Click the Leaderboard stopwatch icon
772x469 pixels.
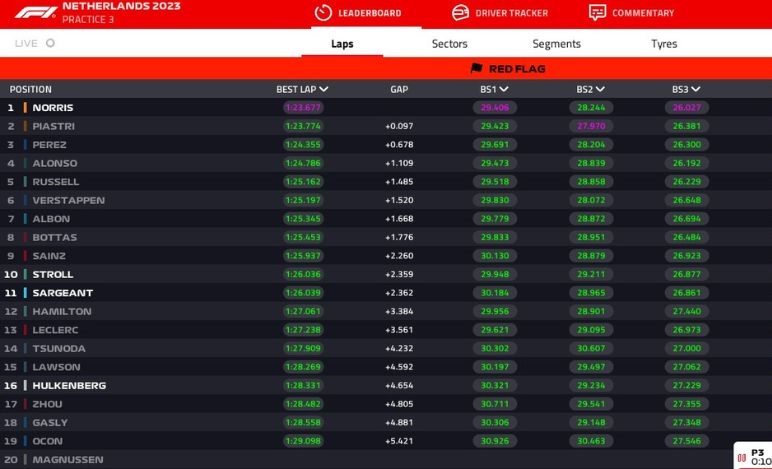[x=322, y=13]
